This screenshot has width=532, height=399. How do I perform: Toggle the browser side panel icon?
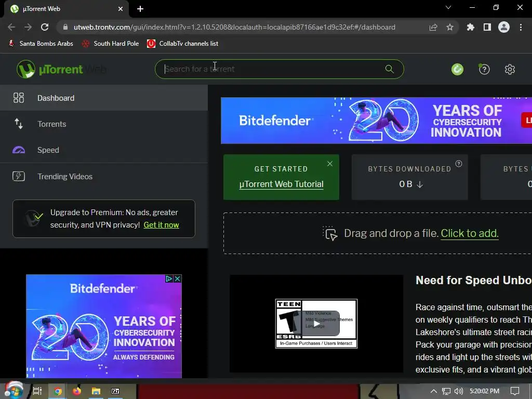[x=487, y=27]
